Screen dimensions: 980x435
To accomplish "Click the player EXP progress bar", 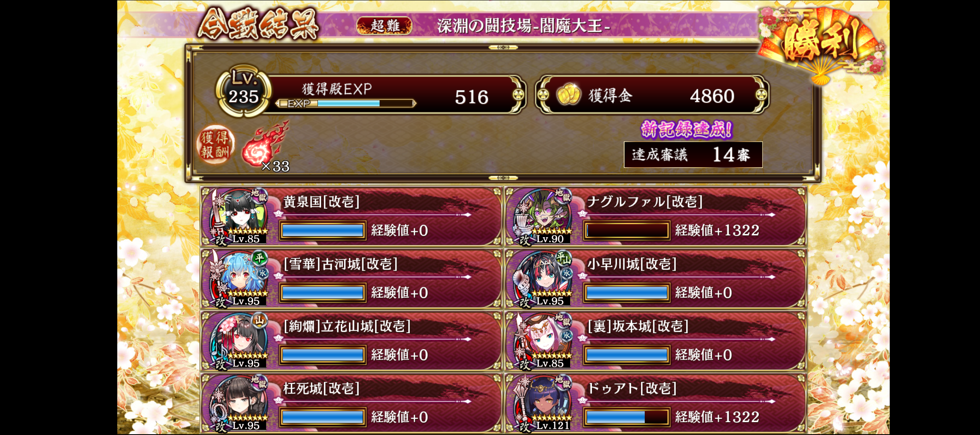I will click(346, 104).
